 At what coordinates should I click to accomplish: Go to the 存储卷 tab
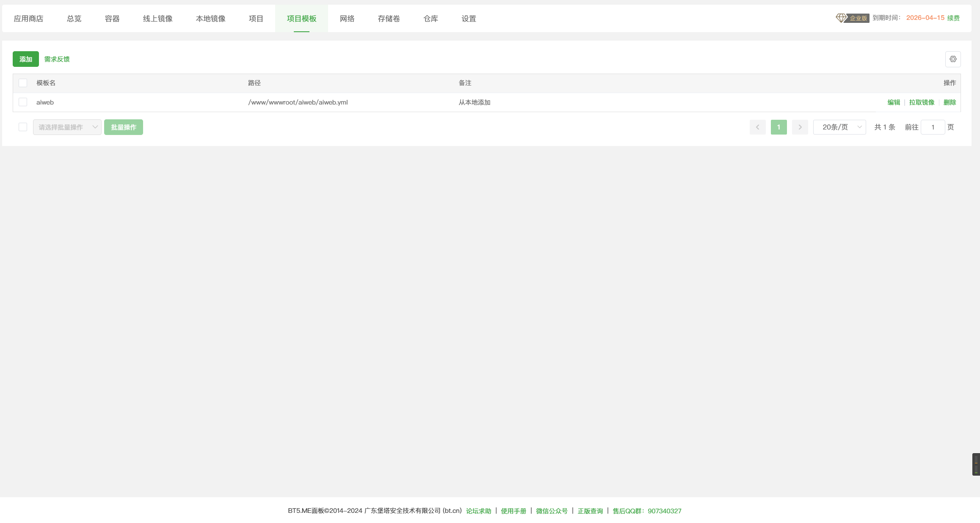point(389,19)
